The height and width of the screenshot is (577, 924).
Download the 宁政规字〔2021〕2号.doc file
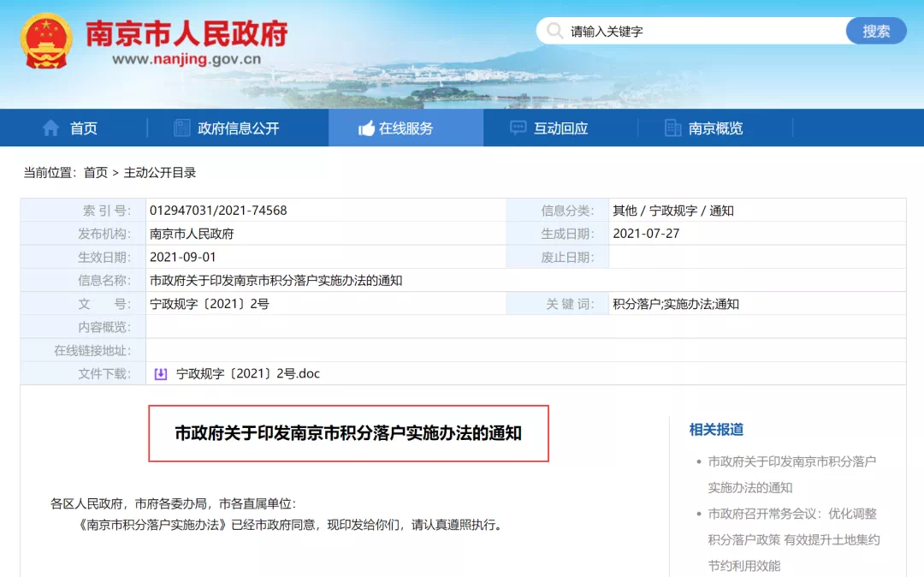point(247,373)
